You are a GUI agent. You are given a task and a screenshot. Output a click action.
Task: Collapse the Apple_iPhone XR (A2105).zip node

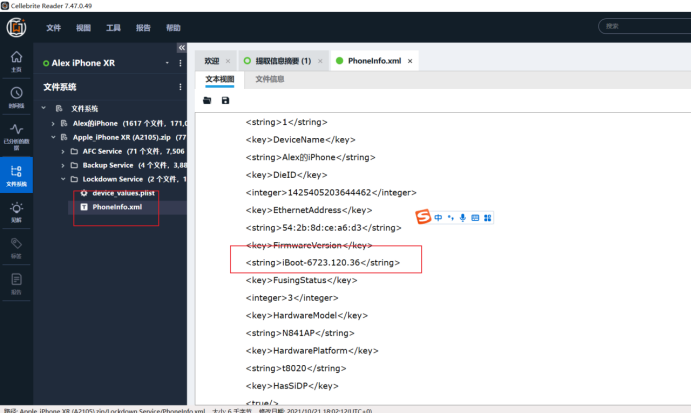click(x=53, y=137)
